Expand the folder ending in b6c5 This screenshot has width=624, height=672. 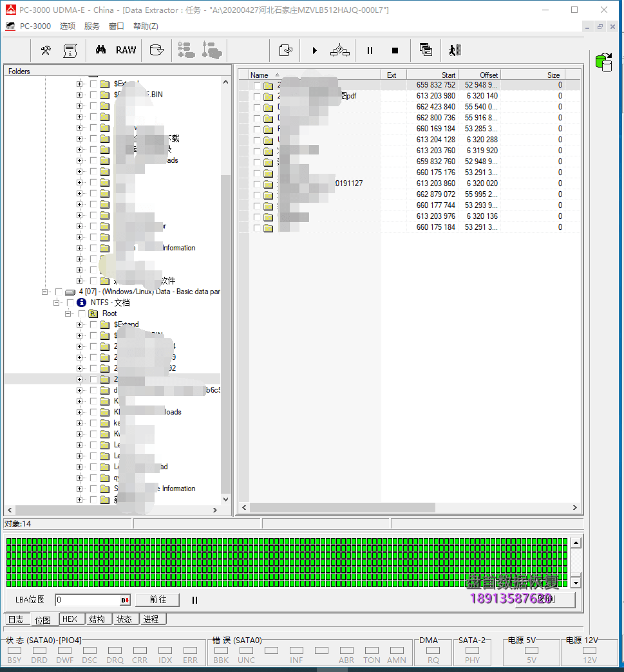[79, 391]
